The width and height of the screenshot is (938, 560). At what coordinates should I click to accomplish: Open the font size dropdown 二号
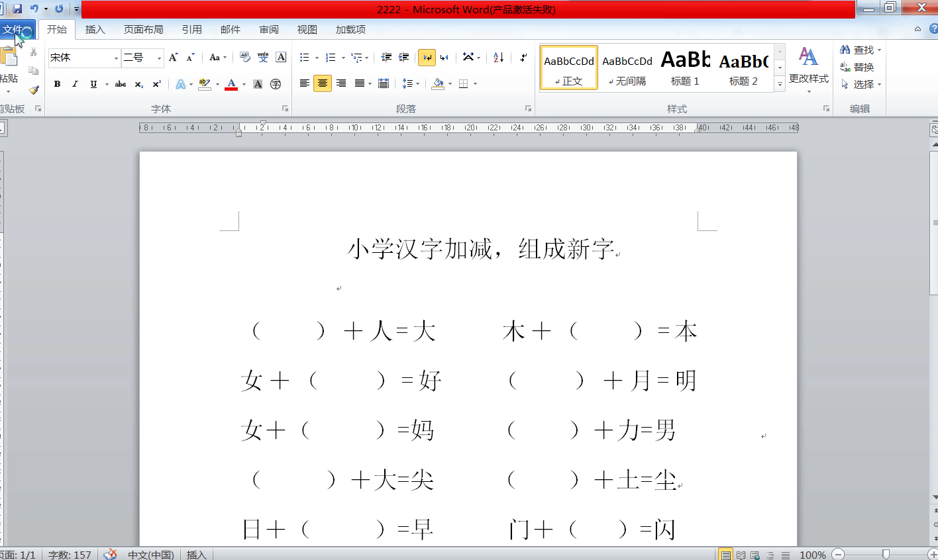pyautogui.click(x=159, y=58)
